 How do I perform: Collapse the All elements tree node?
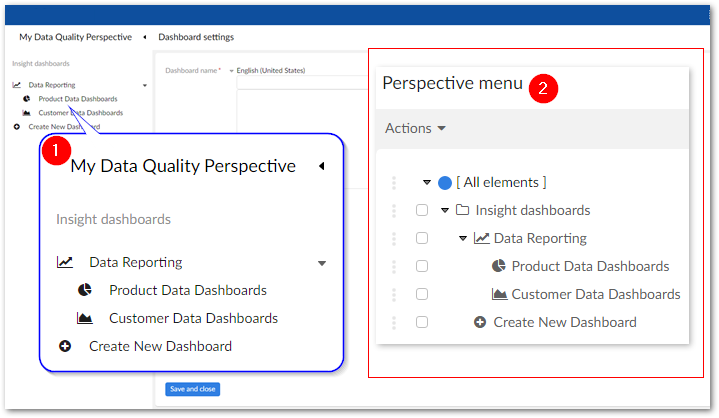point(427,182)
